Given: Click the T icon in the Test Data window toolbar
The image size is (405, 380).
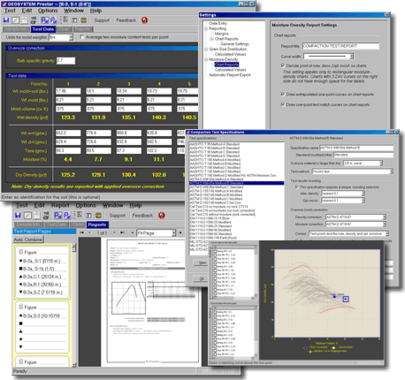Looking at the screenshot, I should [74, 20].
